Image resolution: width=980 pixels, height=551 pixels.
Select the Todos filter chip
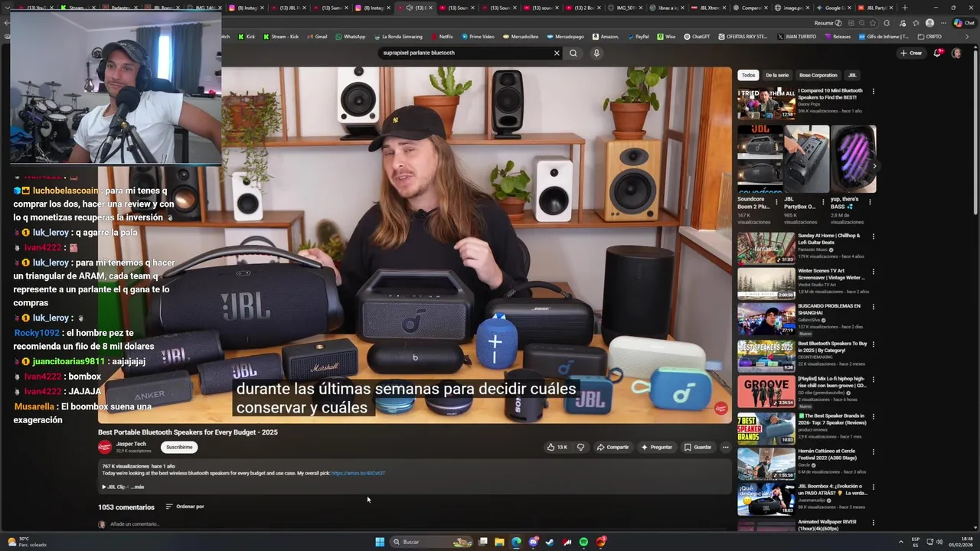pyautogui.click(x=748, y=75)
